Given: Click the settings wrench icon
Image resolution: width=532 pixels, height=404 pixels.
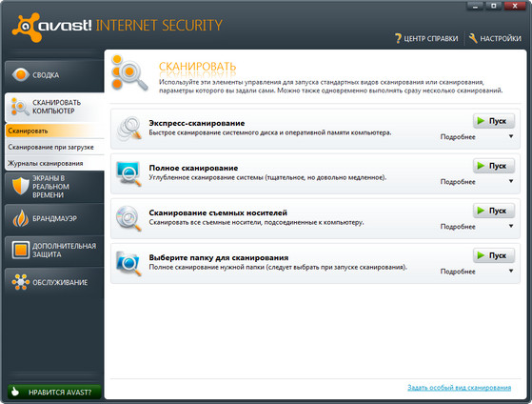Looking at the screenshot, I should pyautogui.click(x=473, y=38).
